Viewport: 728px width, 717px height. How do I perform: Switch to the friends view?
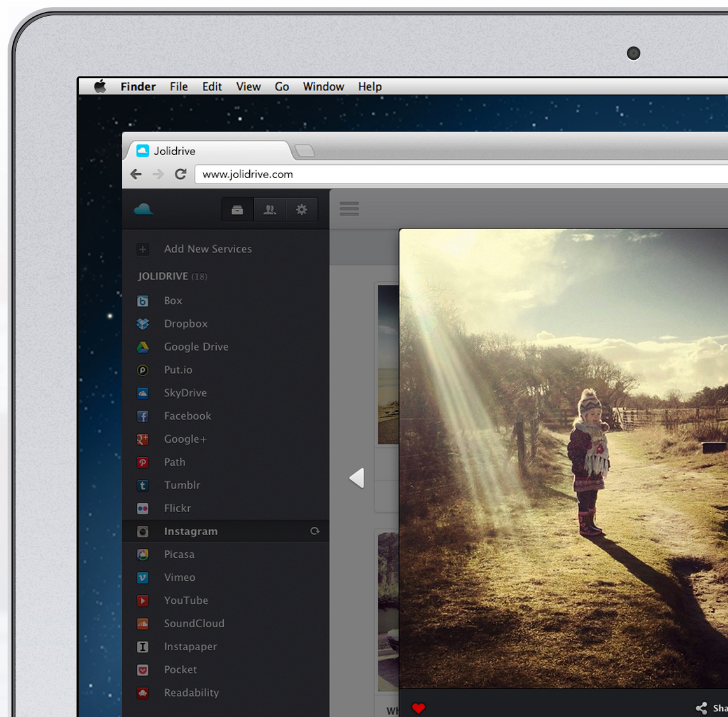(270, 209)
